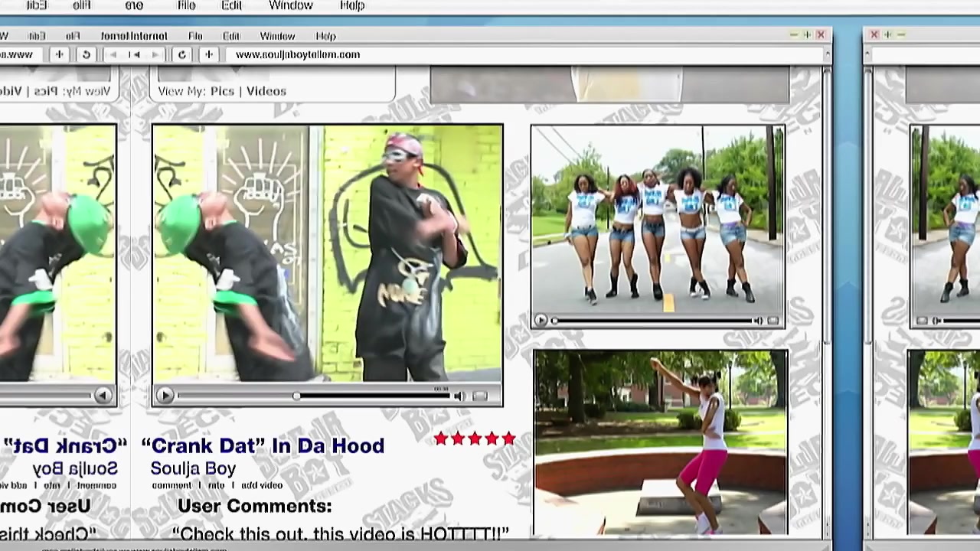
Task: Click the skip-to-first arrow in browser toolbar
Action: click(x=134, y=55)
